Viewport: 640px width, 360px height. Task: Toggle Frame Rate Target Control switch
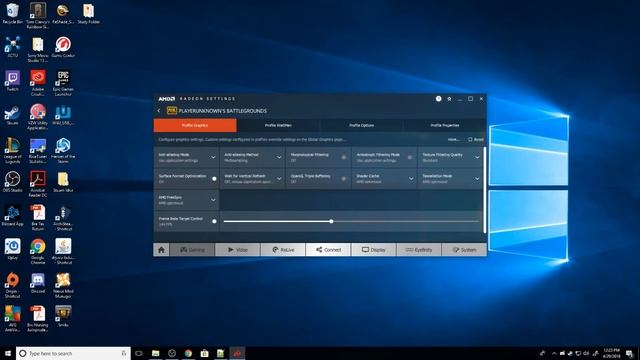pos(214,221)
